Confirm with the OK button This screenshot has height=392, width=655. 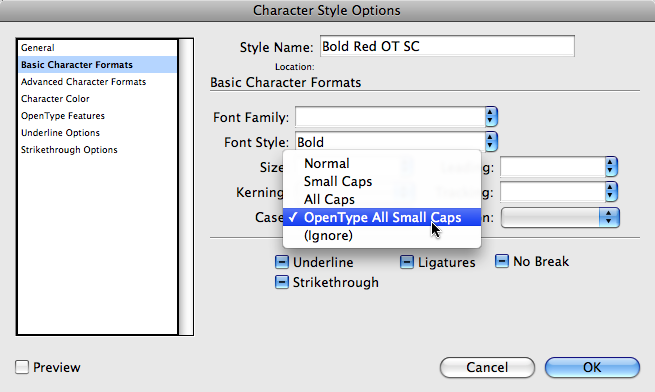coord(592,367)
